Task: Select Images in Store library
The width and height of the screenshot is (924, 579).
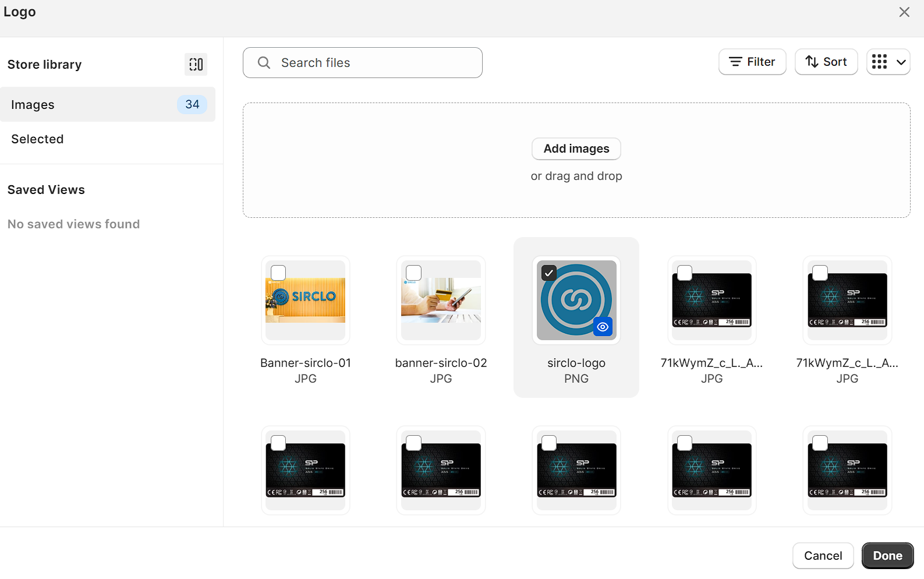Action: [x=108, y=104]
